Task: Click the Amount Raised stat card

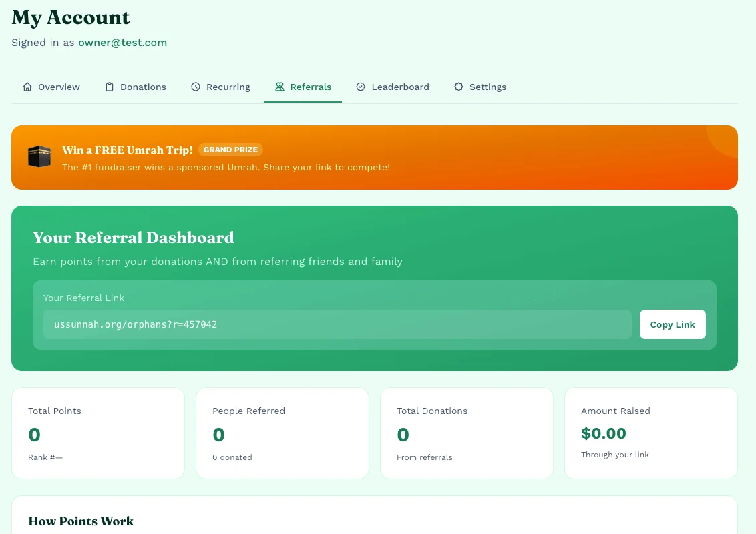Action: pos(650,433)
